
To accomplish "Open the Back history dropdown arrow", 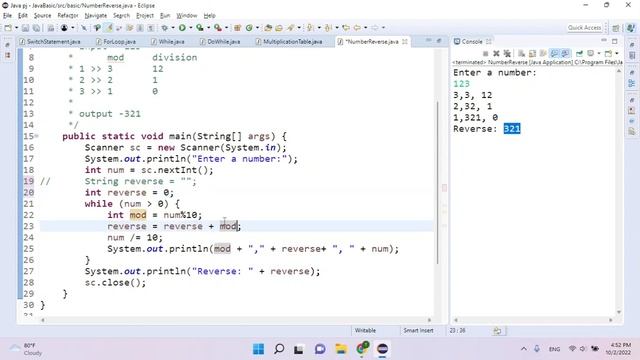I will point(365,28).
